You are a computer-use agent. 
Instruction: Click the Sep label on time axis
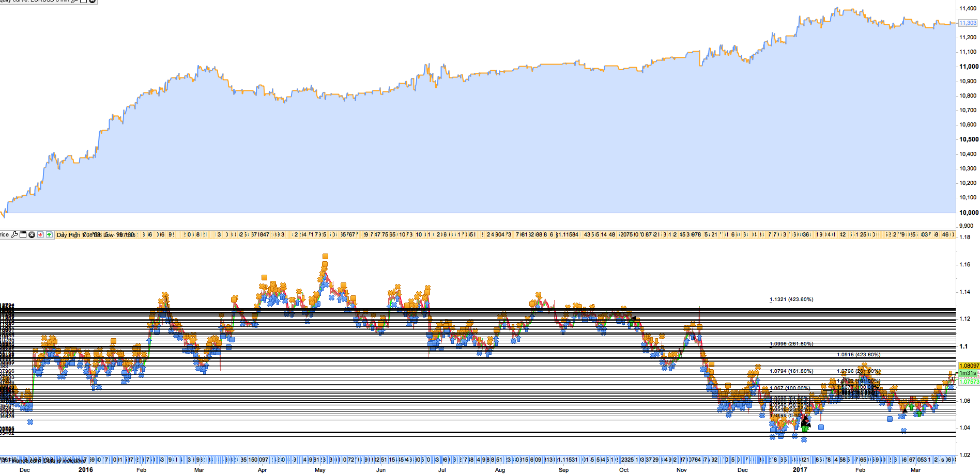563,470
